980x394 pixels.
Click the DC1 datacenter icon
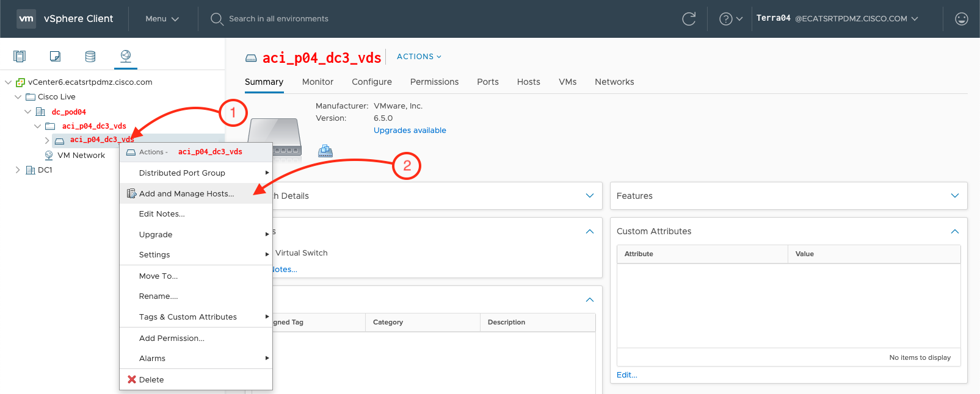point(31,170)
